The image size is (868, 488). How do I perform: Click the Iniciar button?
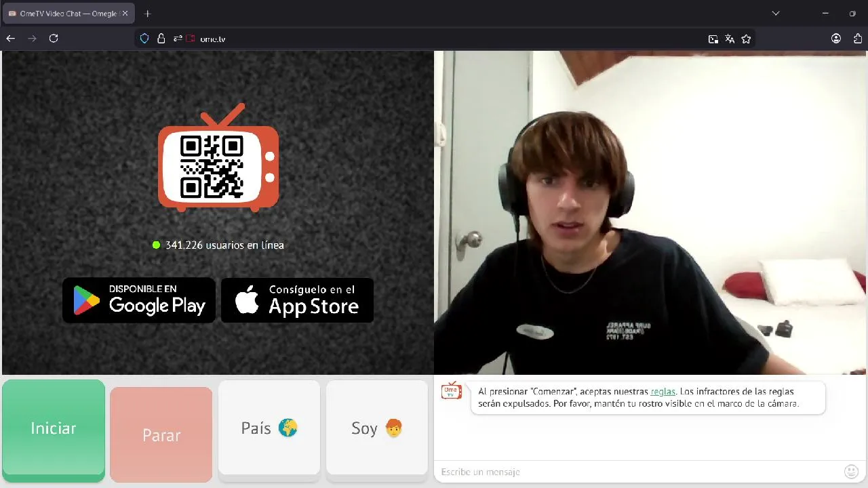click(x=54, y=430)
